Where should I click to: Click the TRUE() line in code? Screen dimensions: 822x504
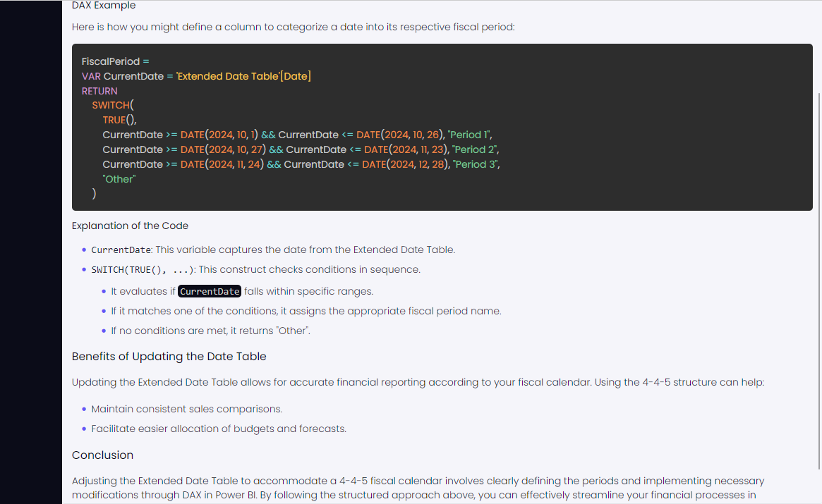point(119,120)
